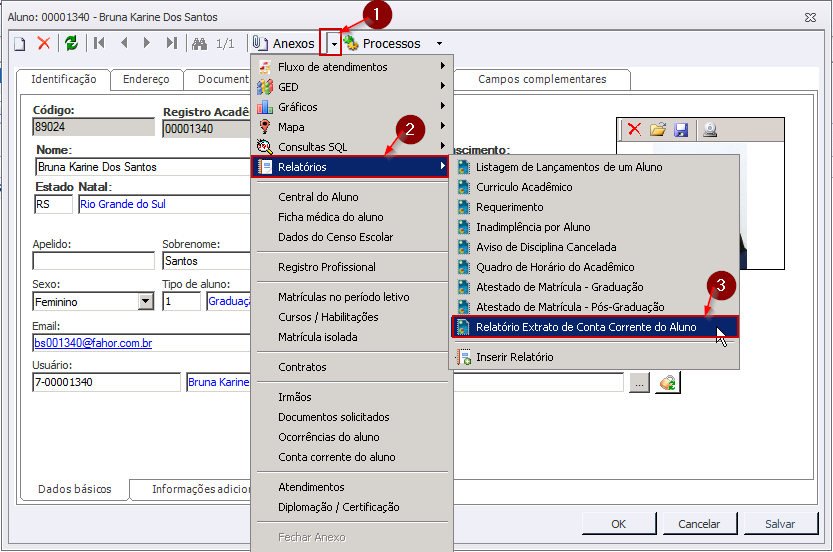Open search with binoculars icon
This screenshot has height=552, width=833.
click(x=199, y=43)
